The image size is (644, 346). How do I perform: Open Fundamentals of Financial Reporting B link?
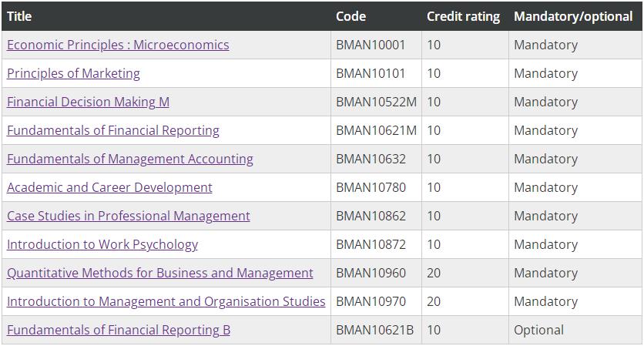click(119, 330)
